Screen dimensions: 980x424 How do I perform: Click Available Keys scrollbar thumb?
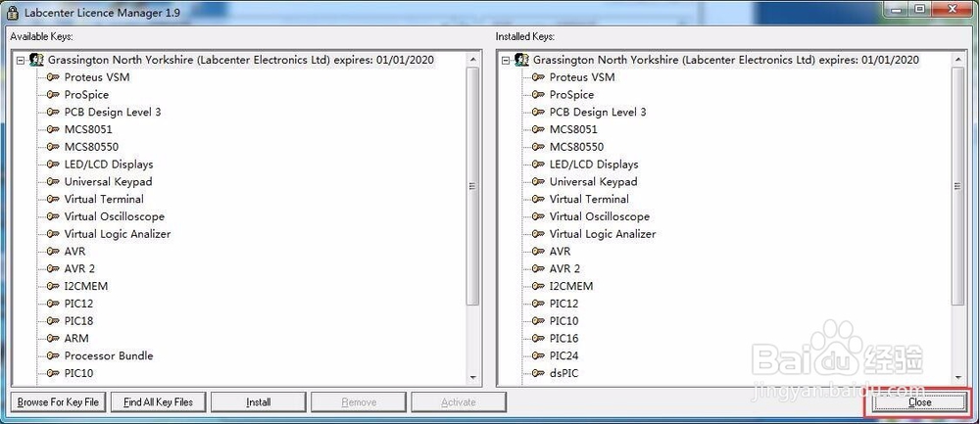coord(473,186)
